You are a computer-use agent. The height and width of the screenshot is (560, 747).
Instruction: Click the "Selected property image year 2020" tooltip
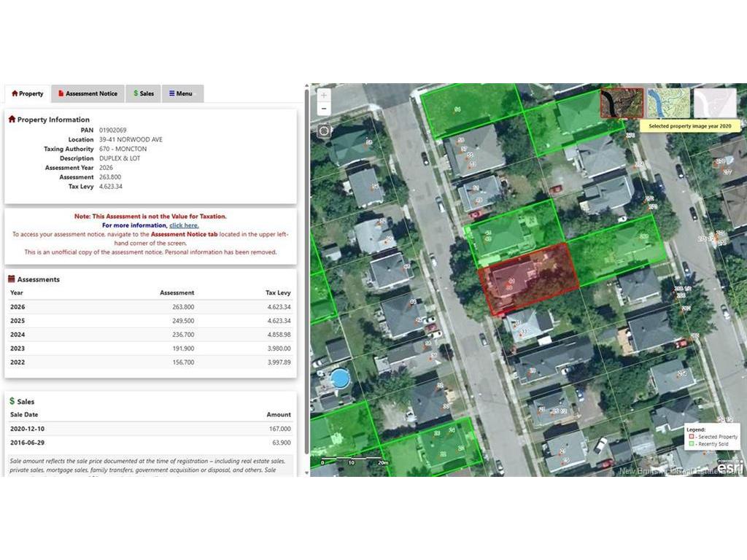coord(690,126)
